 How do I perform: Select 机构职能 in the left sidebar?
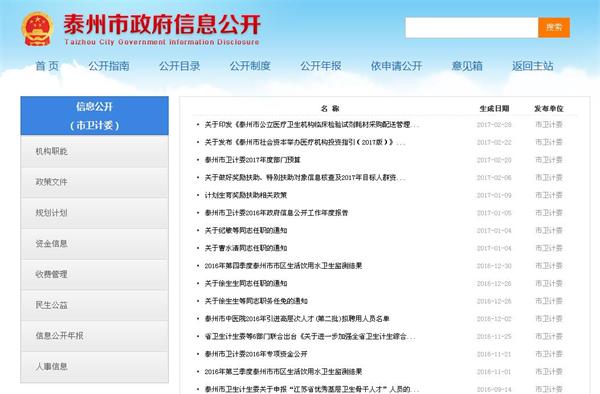pos(95,151)
